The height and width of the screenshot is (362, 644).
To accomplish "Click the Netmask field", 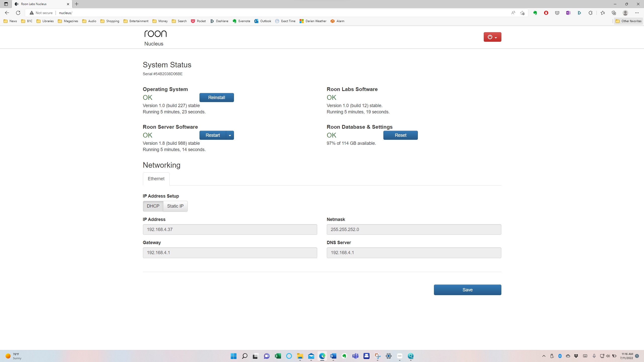I will click(x=414, y=230).
